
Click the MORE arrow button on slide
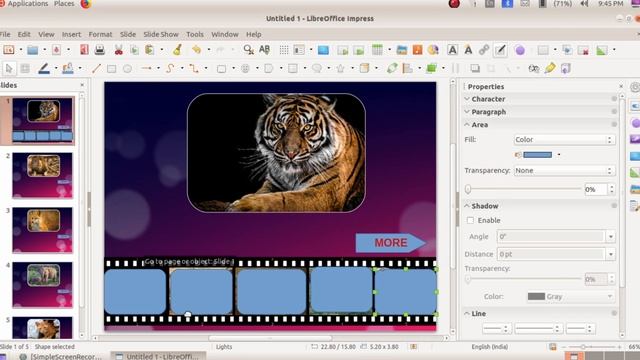pyautogui.click(x=391, y=243)
